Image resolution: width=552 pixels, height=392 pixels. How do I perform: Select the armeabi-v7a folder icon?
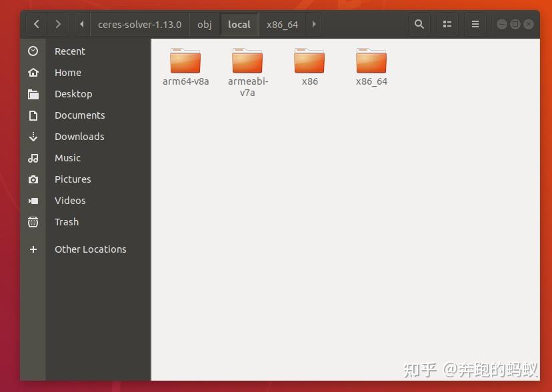pos(247,61)
